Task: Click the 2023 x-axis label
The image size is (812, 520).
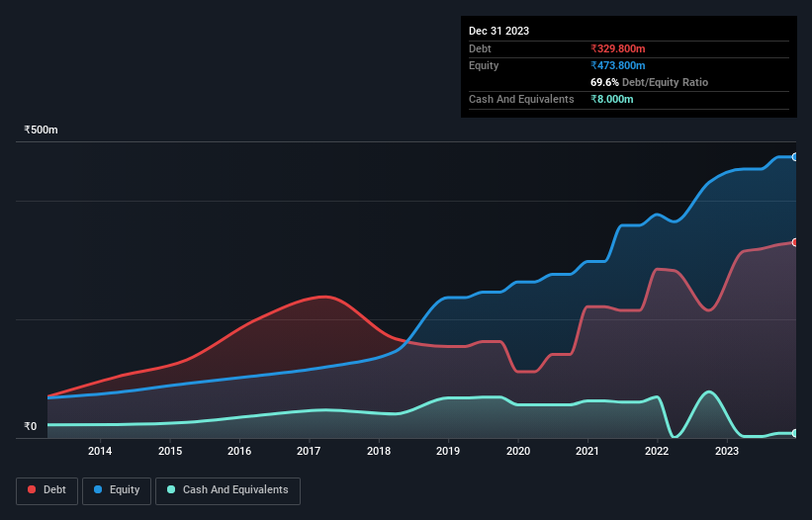Action: click(727, 451)
